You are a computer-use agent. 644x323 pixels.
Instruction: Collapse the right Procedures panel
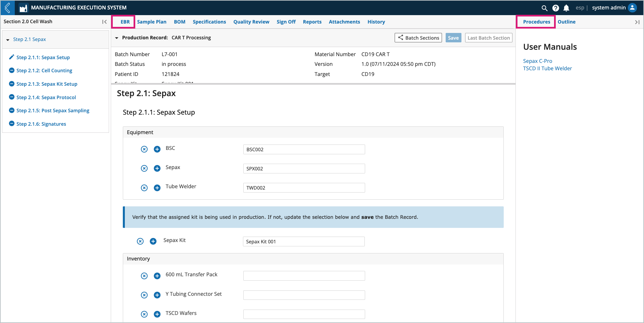(x=637, y=22)
